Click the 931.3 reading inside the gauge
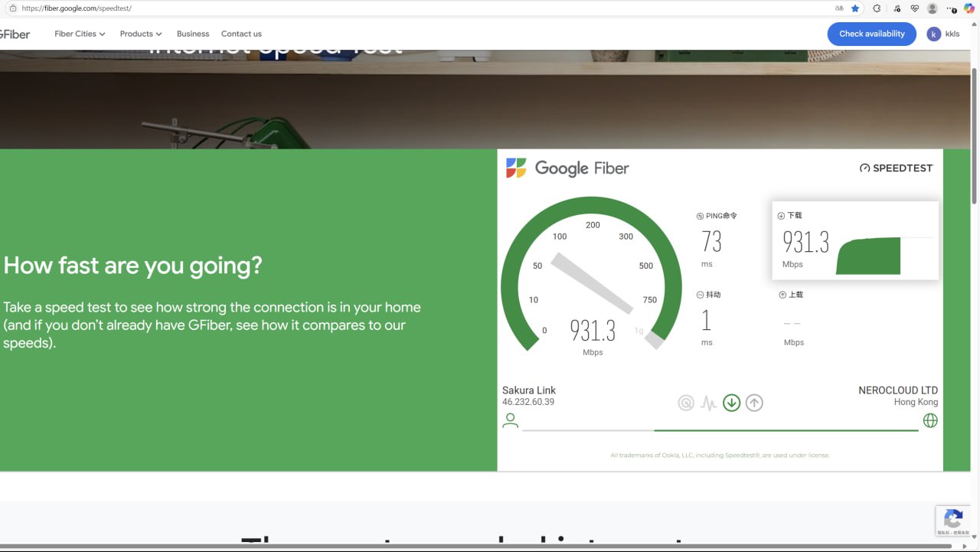 click(x=593, y=331)
